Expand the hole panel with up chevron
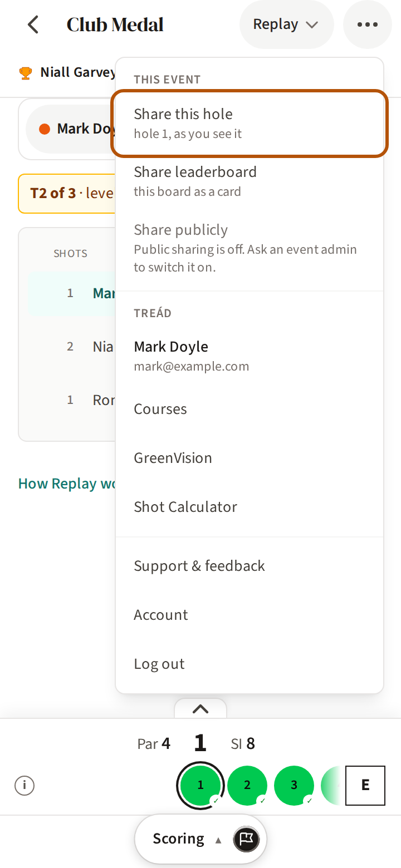This screenshot has width=401, height=868. click(200, 708)
